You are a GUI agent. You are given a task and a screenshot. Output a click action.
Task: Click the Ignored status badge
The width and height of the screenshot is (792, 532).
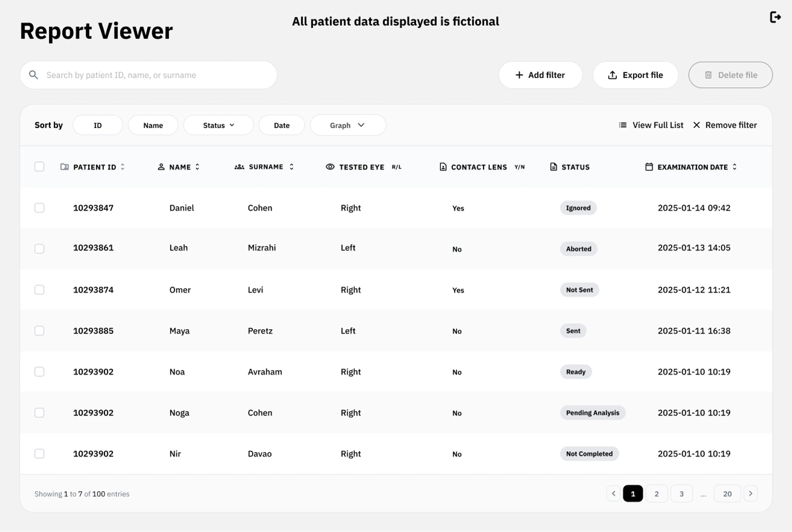pyautogui.click(x=578, y=208)
